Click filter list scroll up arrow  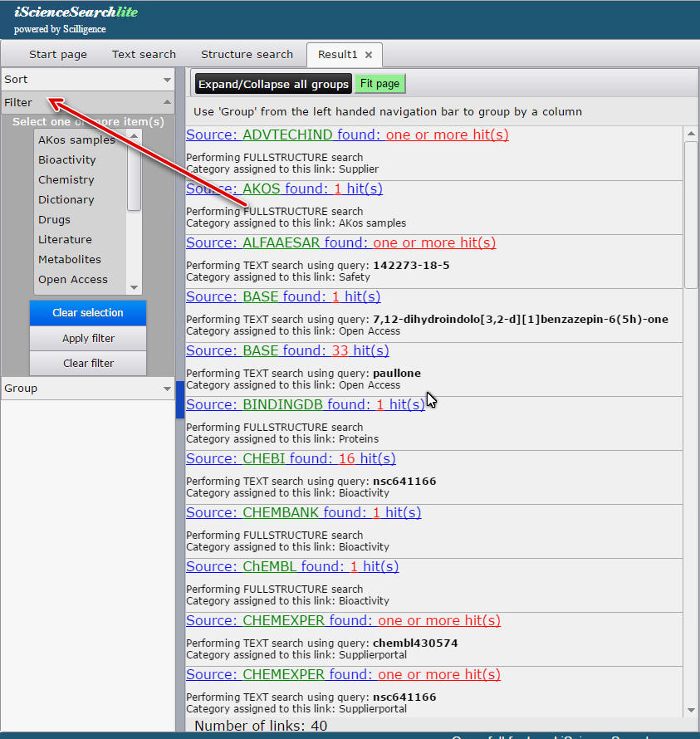coord(135,136)
